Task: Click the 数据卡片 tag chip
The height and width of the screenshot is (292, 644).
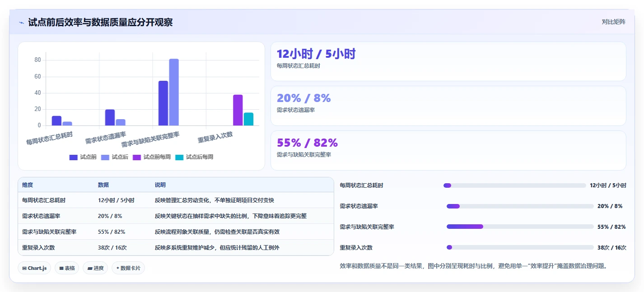Action: point(128,268)
